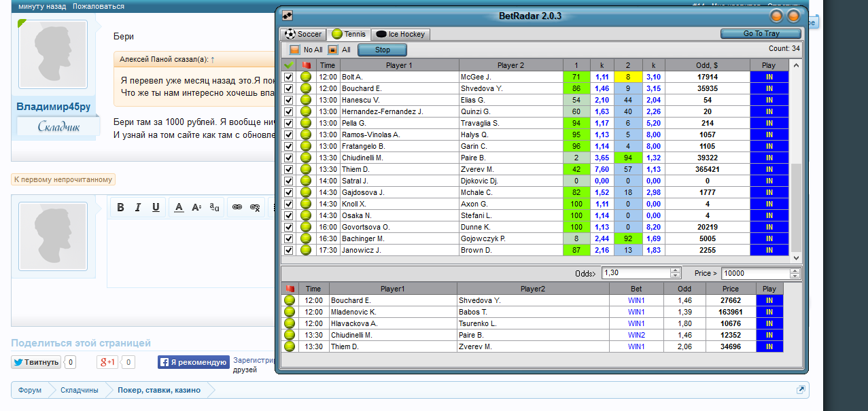Click tennis ball icon for Hlavackova A. row
Screen dimensions: 868x411
pyautogui.click(x=290, y=323)
